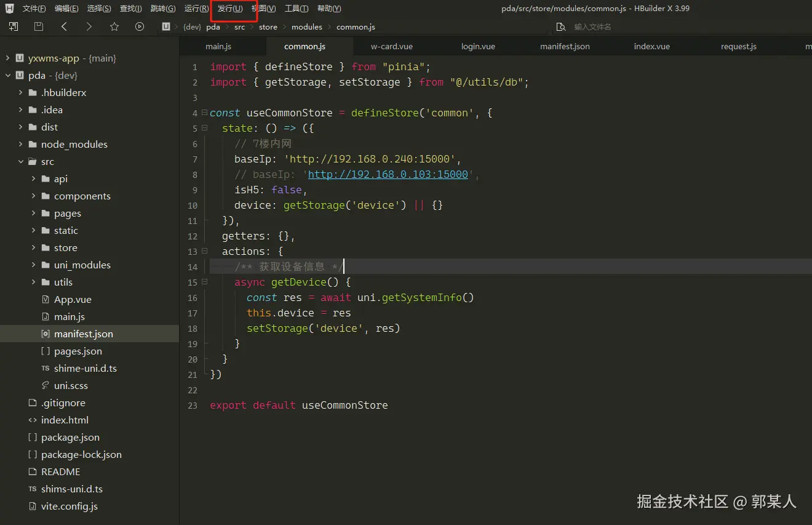Click the file search icon
812x525 pixels.
560,27
